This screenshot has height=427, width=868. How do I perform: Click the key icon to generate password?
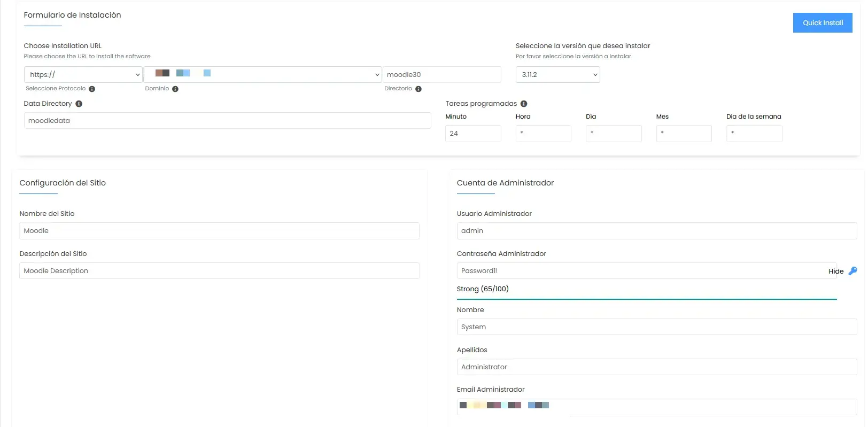coord(852,271)
